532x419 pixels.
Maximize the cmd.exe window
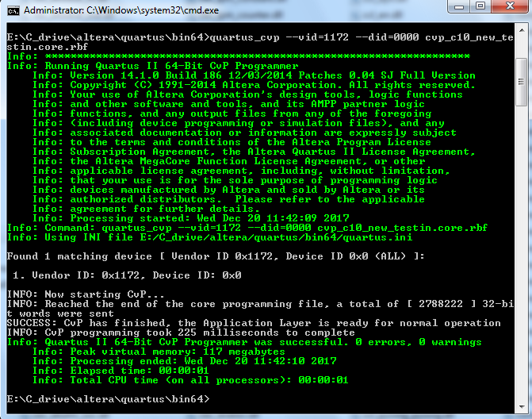point(480,6)
